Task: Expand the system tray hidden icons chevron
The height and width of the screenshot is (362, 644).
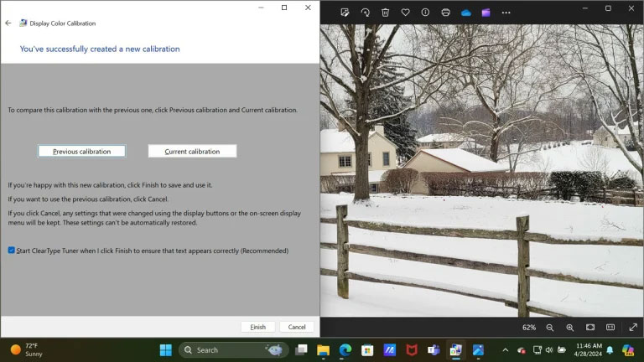Action: [x=506, y=350]
